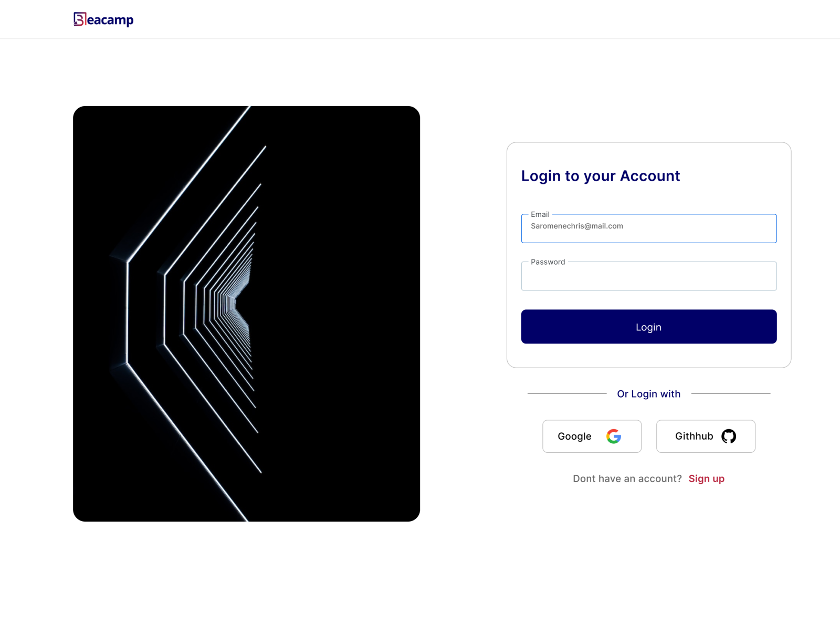The image size is (840, 624).
Task: Click the Githhub login option
Action: (705, 436)
